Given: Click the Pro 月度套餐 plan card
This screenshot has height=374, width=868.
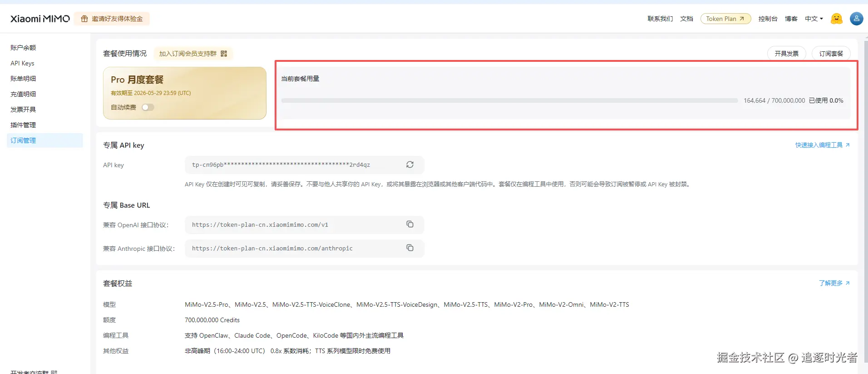Looking at the screenshot, I should (184, 93).
